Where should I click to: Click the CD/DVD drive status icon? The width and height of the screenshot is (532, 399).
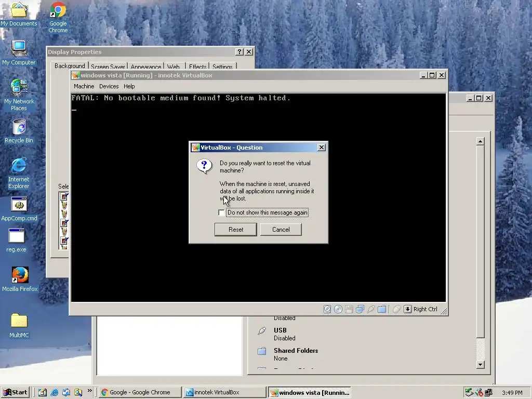(338, 309)
